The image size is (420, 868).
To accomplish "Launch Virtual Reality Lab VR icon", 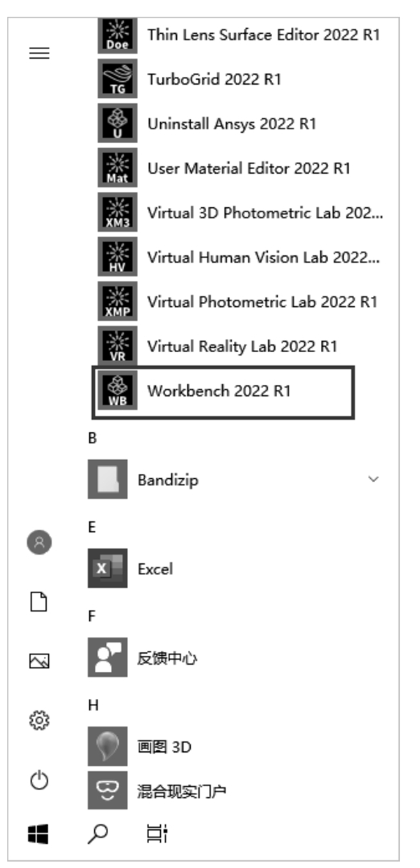I will point(117,346).
